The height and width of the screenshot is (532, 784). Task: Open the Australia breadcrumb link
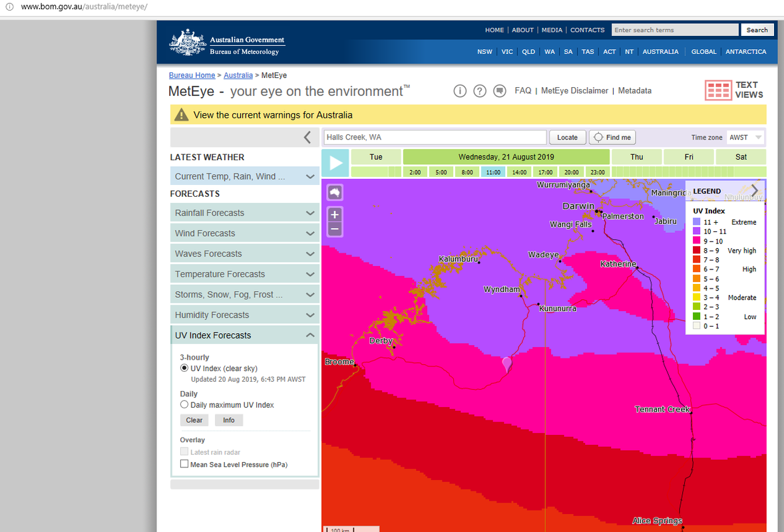coord(238,75)
